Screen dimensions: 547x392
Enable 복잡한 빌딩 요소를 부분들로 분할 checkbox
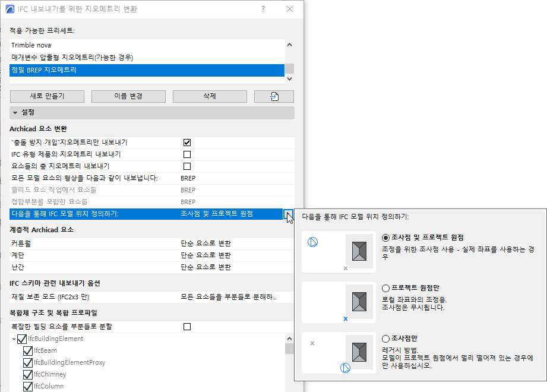click(x=187, y=327)
